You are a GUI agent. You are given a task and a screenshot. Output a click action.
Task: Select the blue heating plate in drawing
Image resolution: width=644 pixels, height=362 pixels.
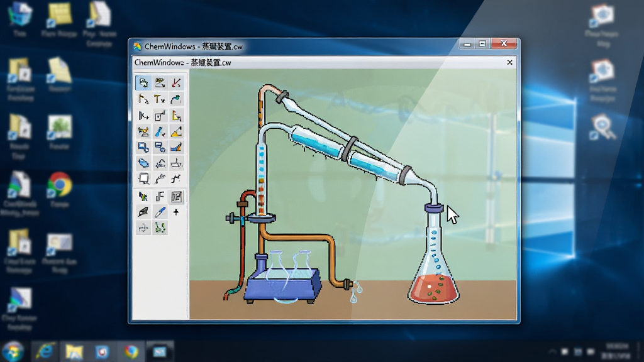[283, 285]
